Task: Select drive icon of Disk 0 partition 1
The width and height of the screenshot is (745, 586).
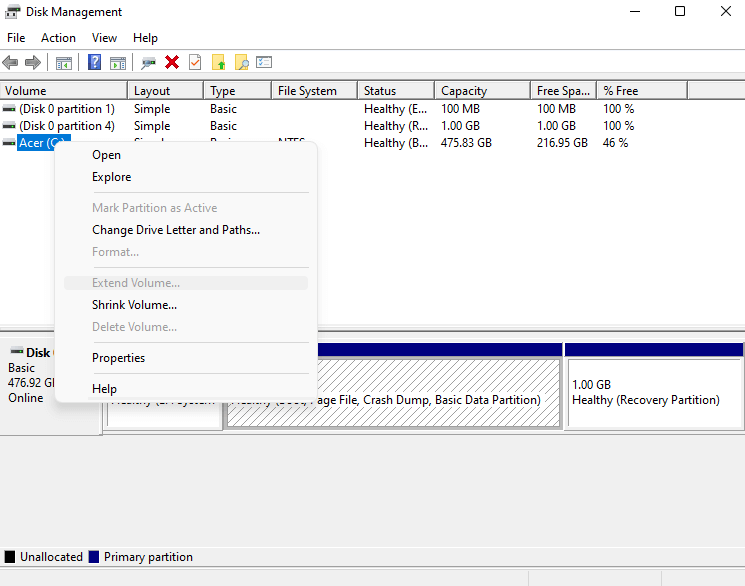Action: click(9, 109)
